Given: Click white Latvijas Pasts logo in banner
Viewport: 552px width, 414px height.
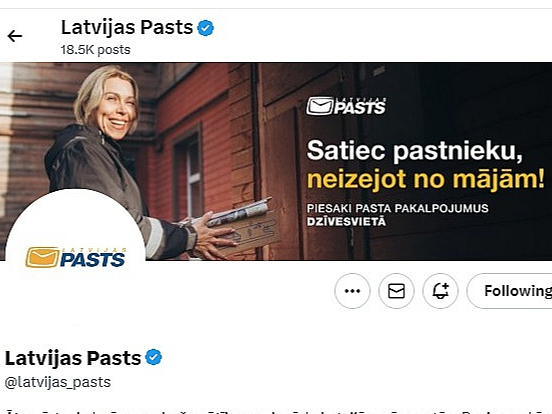Looking at the screenshot, I should [346, 106].
